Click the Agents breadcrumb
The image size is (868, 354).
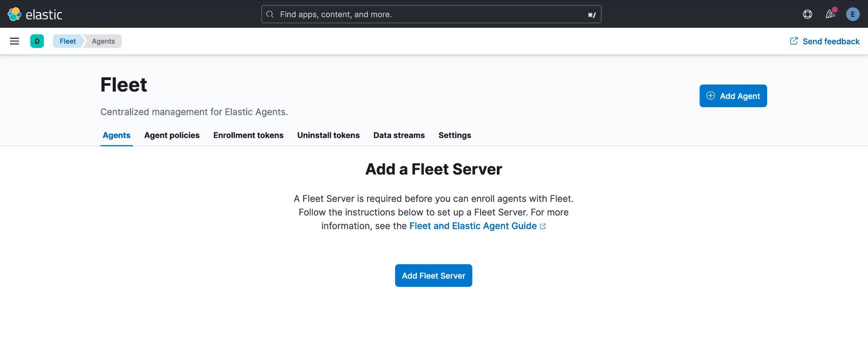coord(103,41)
